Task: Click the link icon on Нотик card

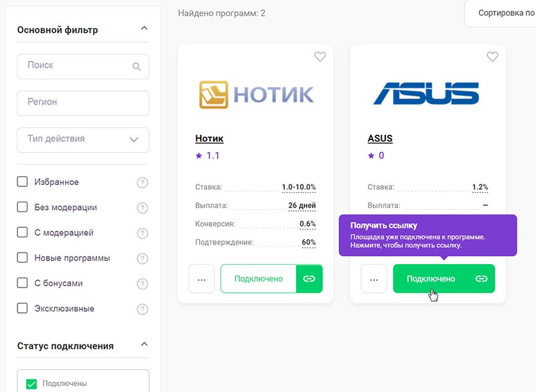Action: (309, 279)
